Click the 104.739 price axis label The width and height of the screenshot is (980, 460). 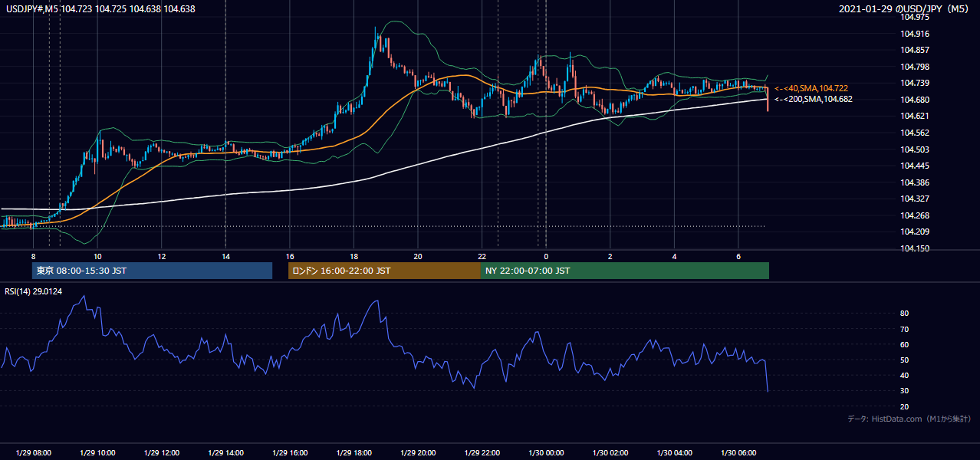point(915,83)
